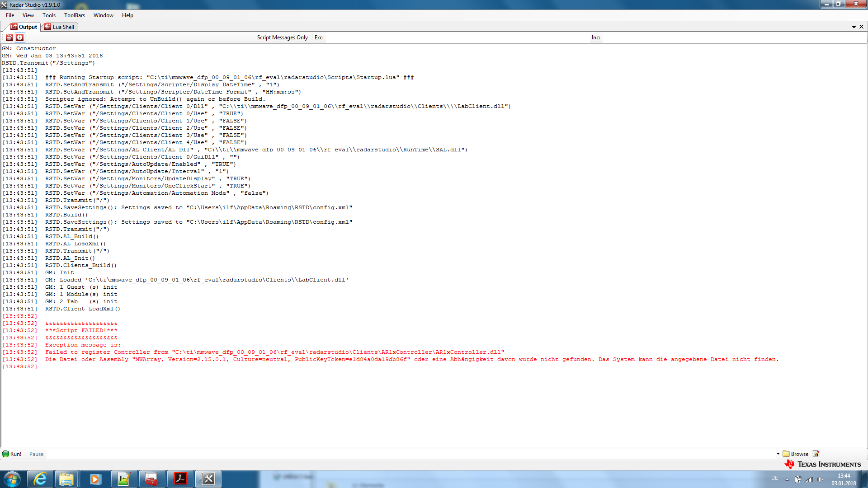Open the Tools menu

[x=49, y=15]
